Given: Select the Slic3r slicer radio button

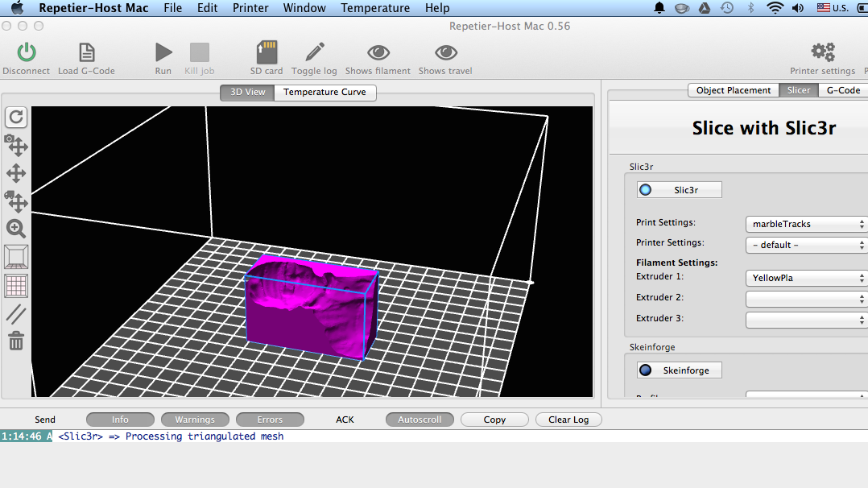Looking at the screenshot, I should (x=646, y=190).
